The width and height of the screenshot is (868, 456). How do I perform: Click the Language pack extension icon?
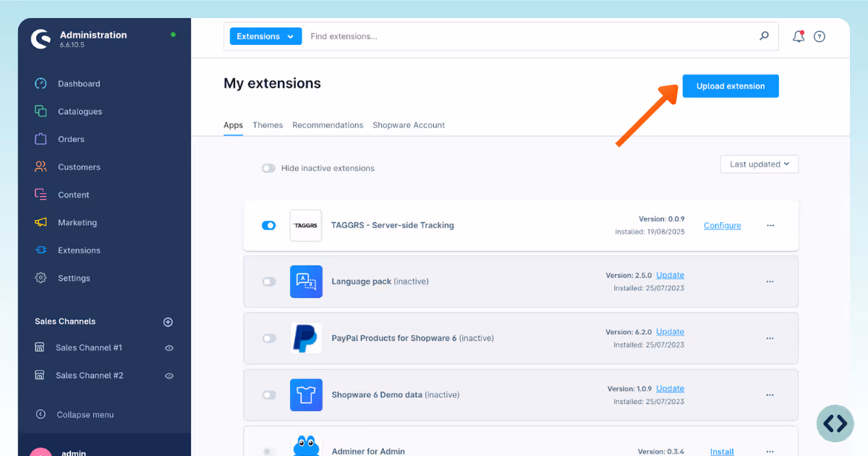(306, 282)
